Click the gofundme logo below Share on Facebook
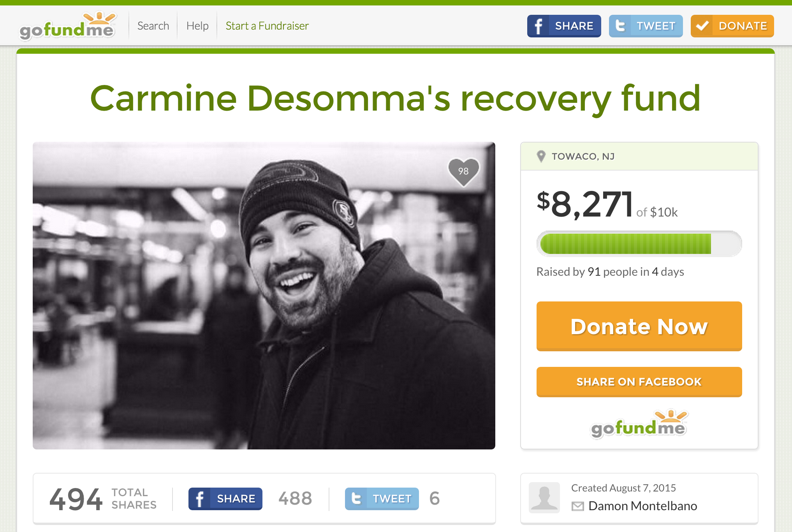The image size is (792, 532). pos(639,424)
